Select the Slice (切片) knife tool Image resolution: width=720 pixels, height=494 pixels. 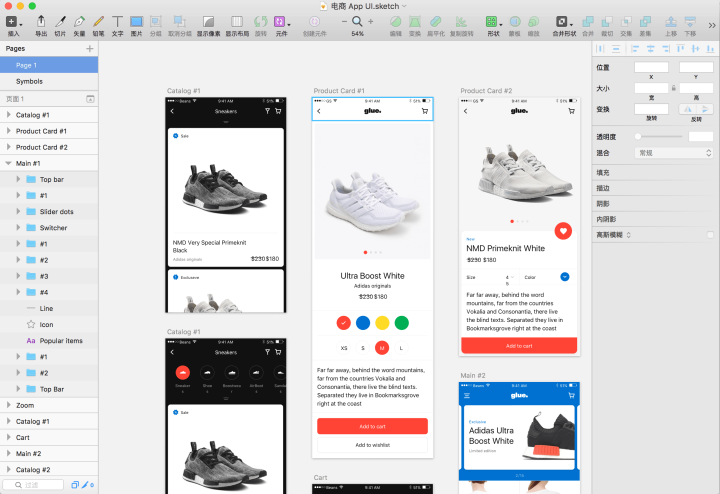pos(60,22)
